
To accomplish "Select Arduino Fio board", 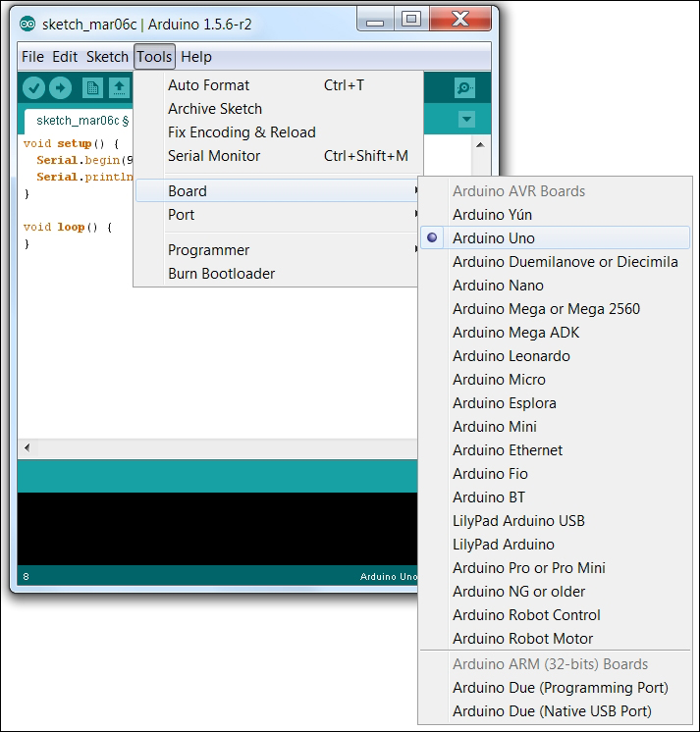I will click(555, 474).
